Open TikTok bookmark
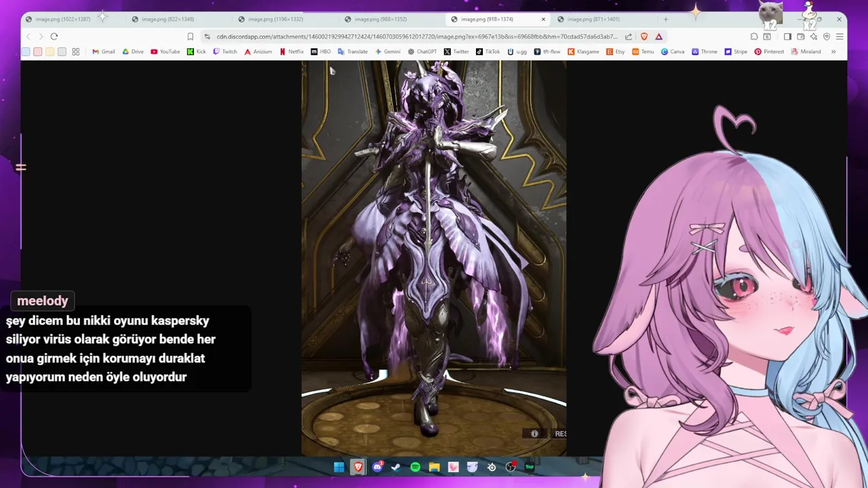 point(488,52)
